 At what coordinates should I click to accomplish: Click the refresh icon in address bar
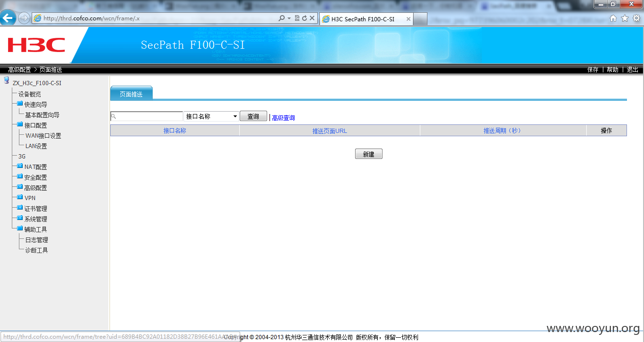point(305,18)
